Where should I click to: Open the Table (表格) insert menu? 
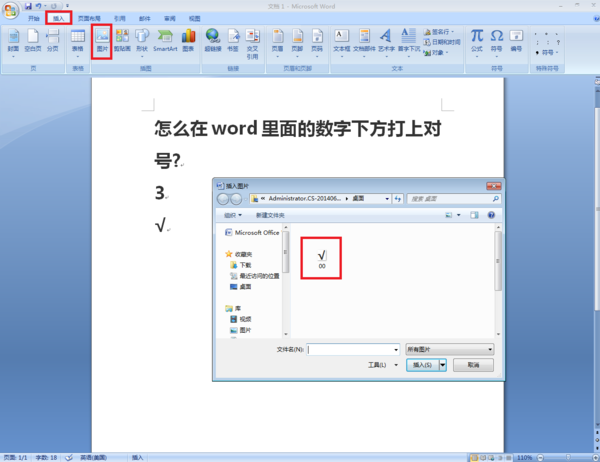coord(78,43)
